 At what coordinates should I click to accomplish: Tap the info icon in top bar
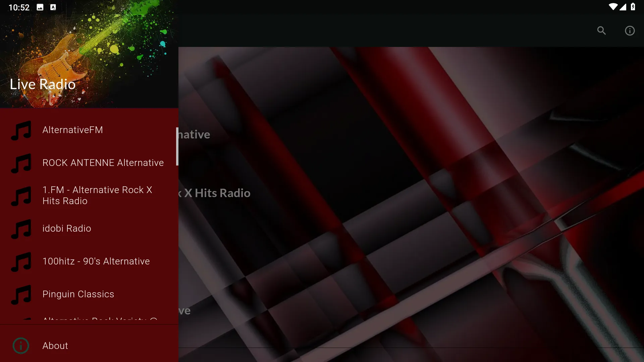click(630, 31)
